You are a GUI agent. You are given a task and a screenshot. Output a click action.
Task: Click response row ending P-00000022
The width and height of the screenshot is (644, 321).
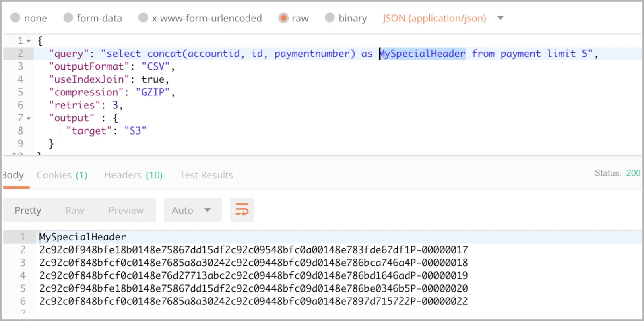tap(254, 301)
